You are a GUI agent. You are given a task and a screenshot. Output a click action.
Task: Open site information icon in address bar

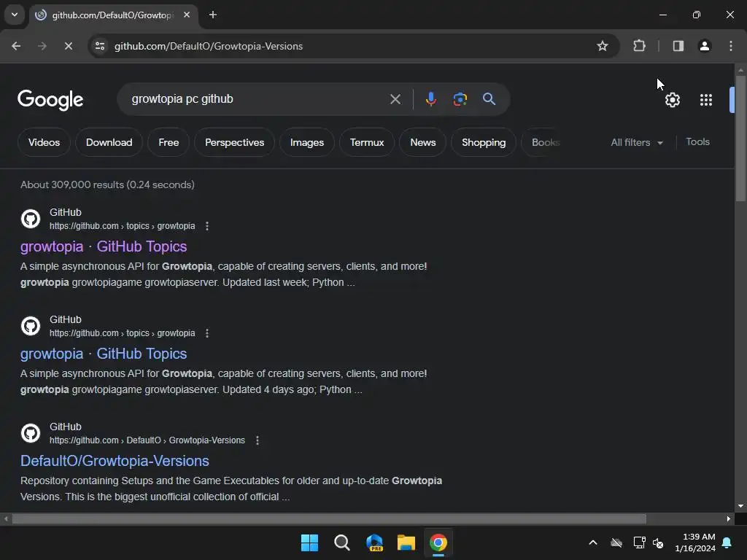[x=100, y=46]
